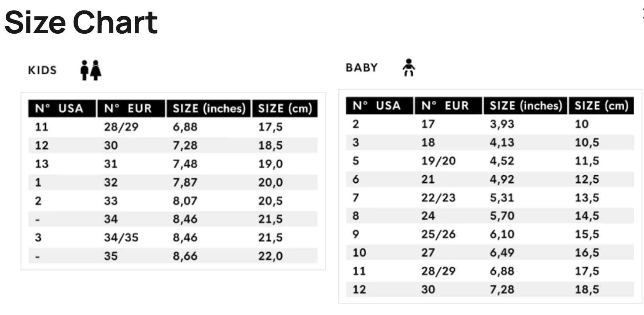This screenshot has height=315, width=644.
Task: Select EUR size 34/35 in Kids table
Action: [x=121, y=238]
